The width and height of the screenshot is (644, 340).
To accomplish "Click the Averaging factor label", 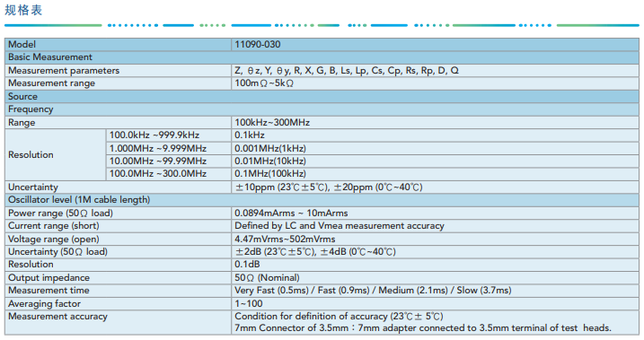I will (44, 304).
